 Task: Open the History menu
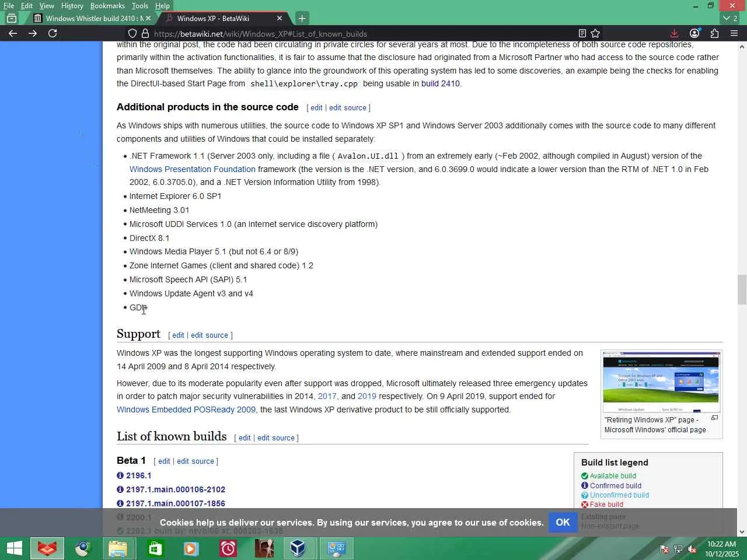click(72, 6)
